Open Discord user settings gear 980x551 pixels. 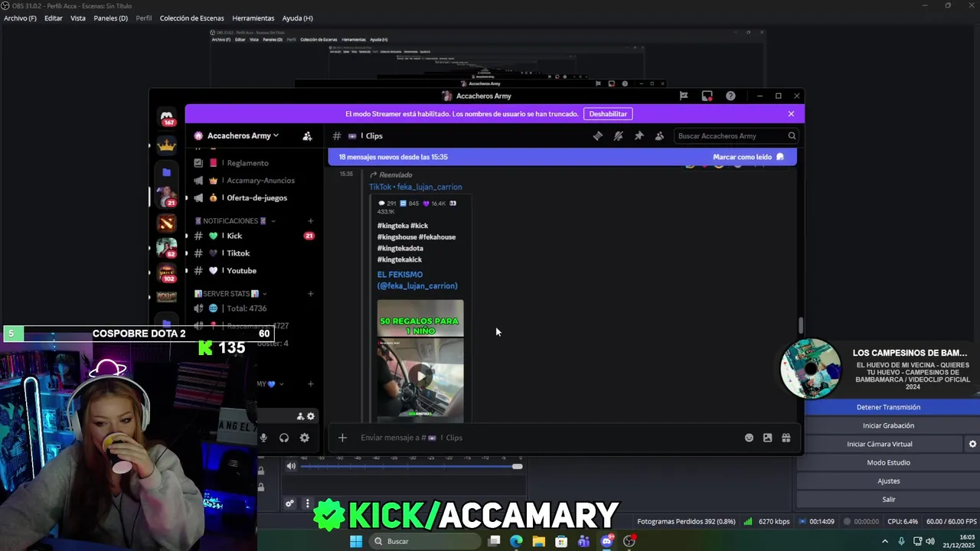click(x=305, y=438)
